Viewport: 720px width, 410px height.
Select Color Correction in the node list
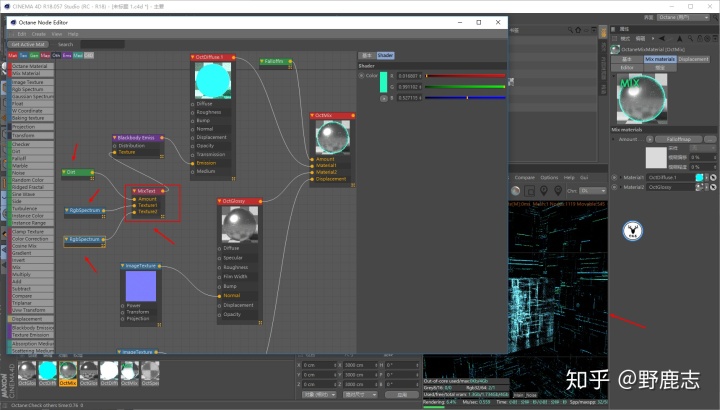(31, 239)
